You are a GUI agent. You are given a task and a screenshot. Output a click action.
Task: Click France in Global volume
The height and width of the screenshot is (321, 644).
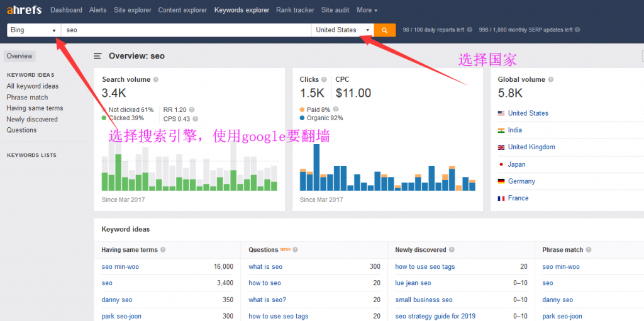coord(518,198)
